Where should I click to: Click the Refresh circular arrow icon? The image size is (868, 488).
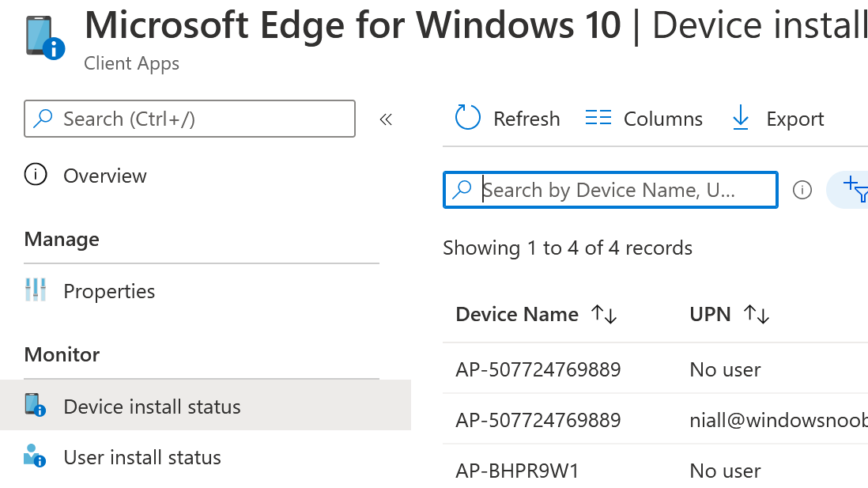[x=467, y=118]
